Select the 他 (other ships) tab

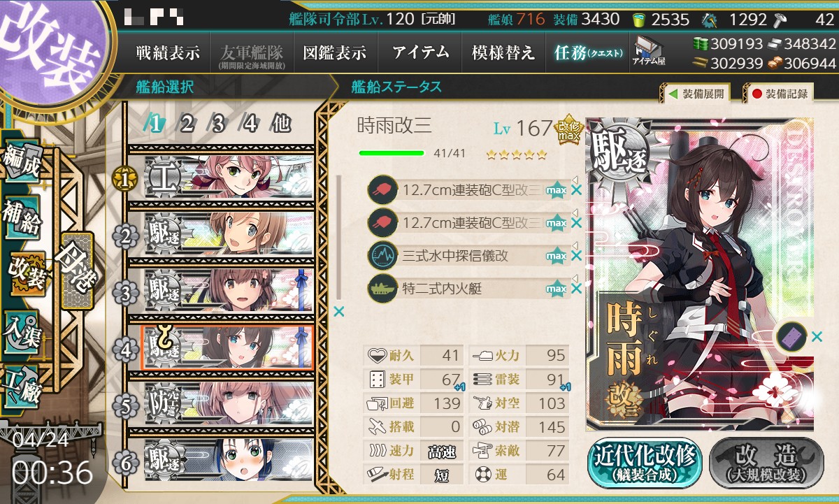[x=281, y=124]
